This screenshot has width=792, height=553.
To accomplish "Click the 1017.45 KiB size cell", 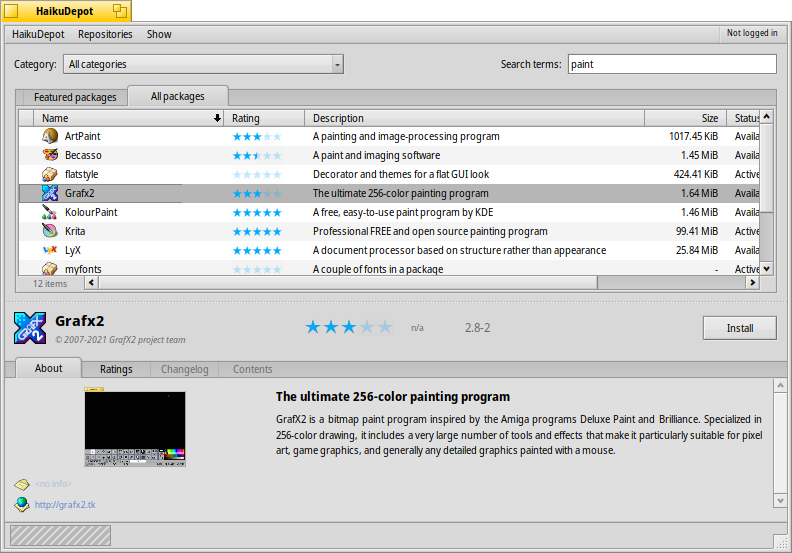I will point(693,136).
